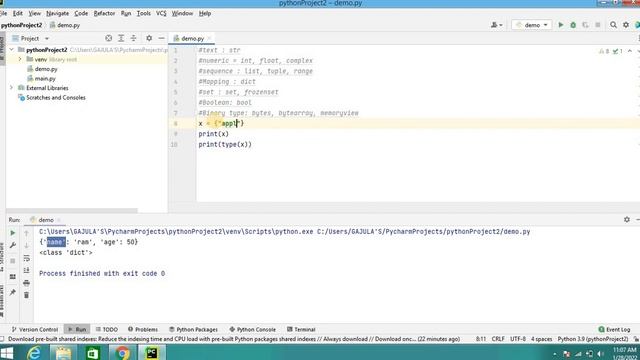Open the Help menu

[x=205, y=13]
